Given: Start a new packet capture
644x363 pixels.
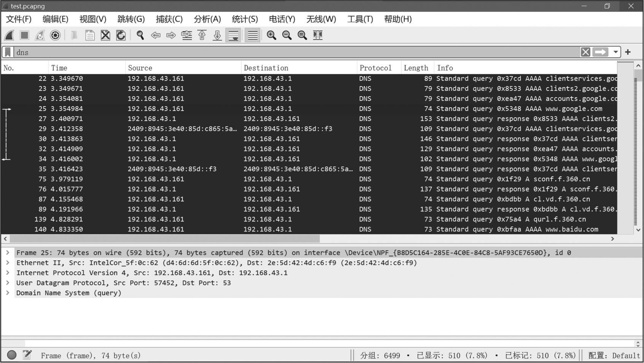Looking at the screenshot, I should click(10, 35).
